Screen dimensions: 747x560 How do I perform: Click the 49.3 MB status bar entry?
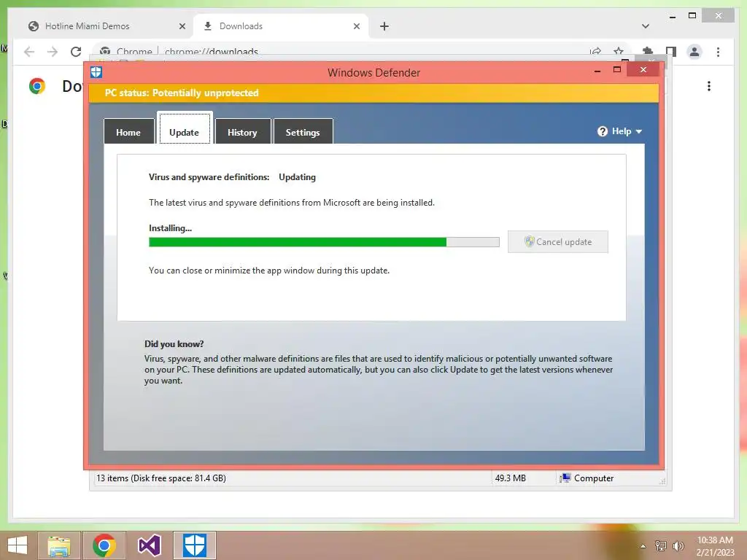(510, 478)
